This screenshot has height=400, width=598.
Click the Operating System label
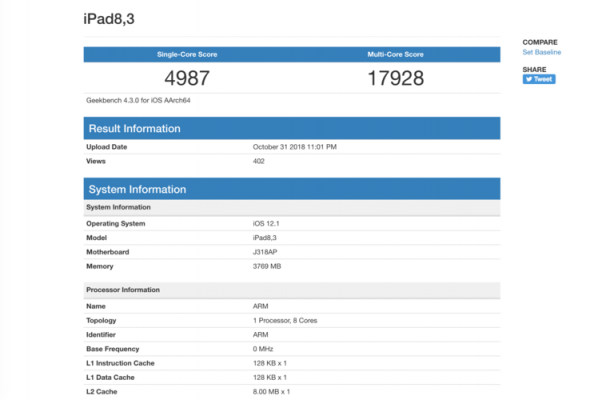click(x=116, y=223)
